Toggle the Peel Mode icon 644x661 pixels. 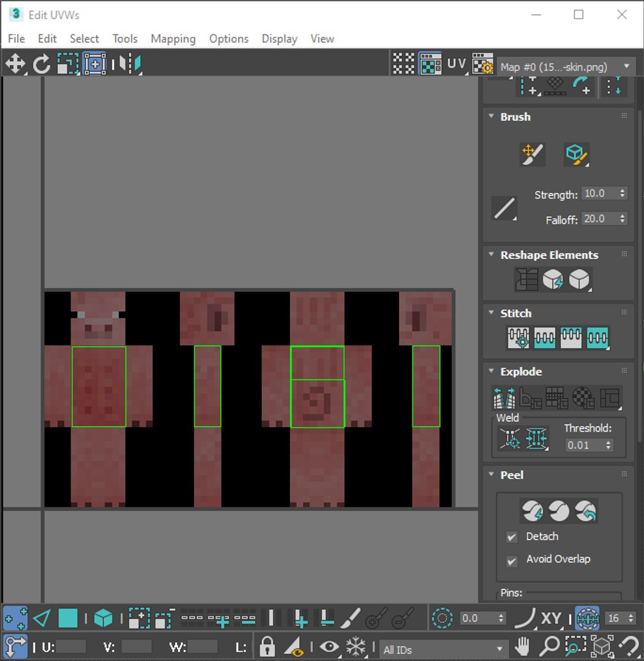(559, 511)
